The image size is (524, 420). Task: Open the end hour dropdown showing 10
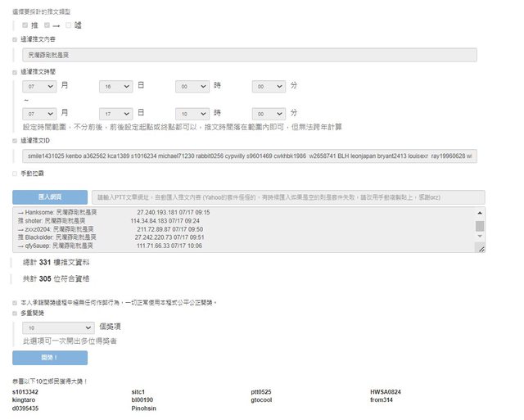192,112
